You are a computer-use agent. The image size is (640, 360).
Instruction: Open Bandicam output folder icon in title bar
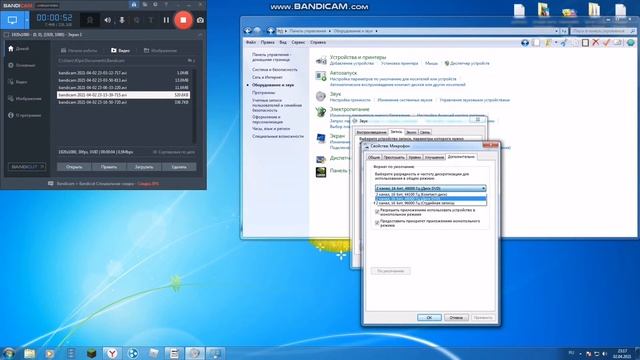point(144,4)
